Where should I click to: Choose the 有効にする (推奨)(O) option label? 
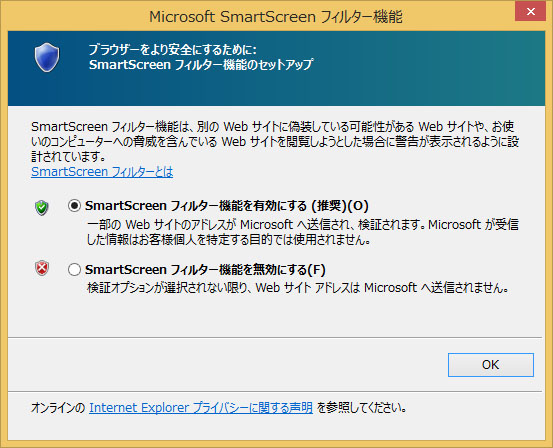click(x=227, y=206)
